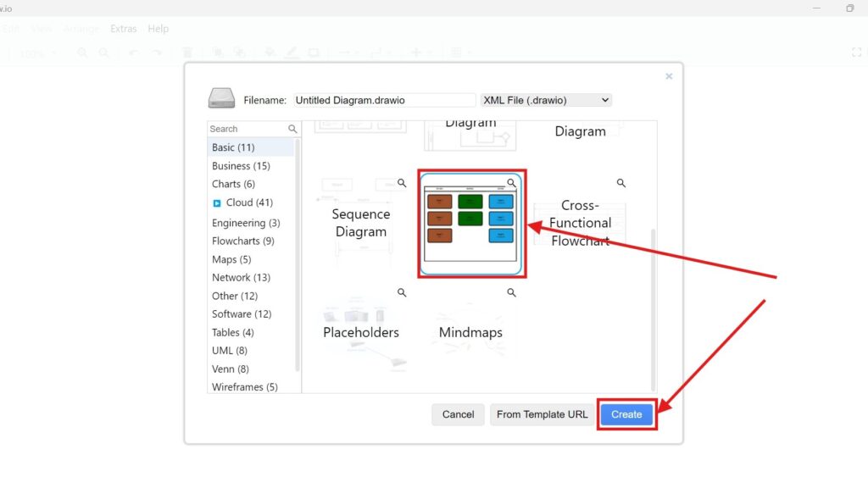
Task: Click the Undo arrow in the toolbar
Action: 134,52
